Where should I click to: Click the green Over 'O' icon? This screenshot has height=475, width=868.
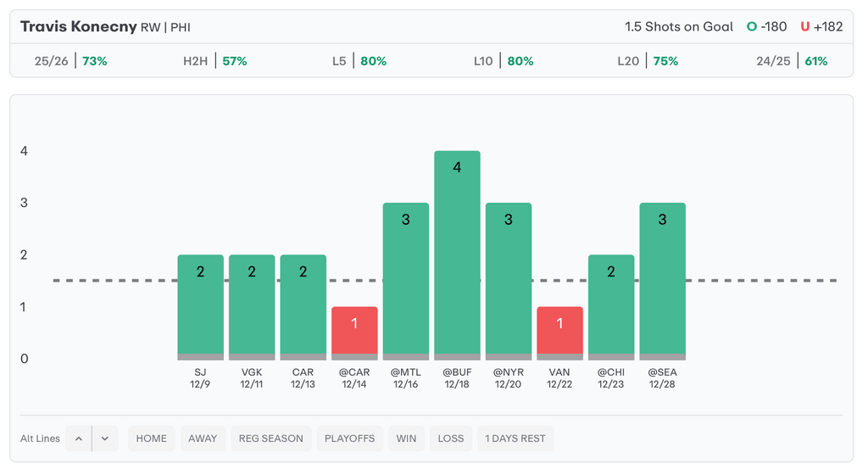pos(752,26)
